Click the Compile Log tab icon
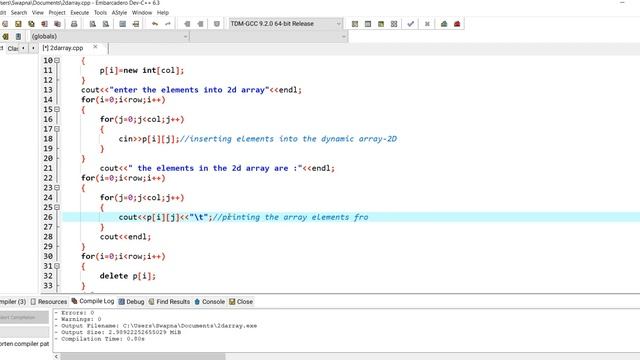This screenshot has width=640, height=360. tap(74, 301)
